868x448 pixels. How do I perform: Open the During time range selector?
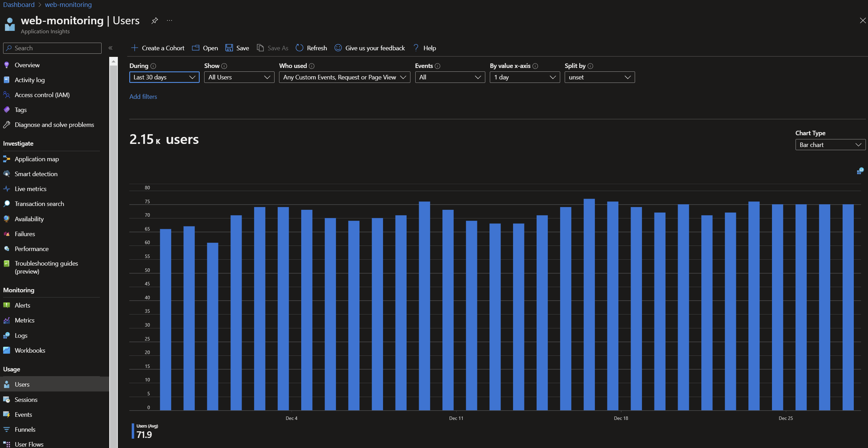point(164,77)
